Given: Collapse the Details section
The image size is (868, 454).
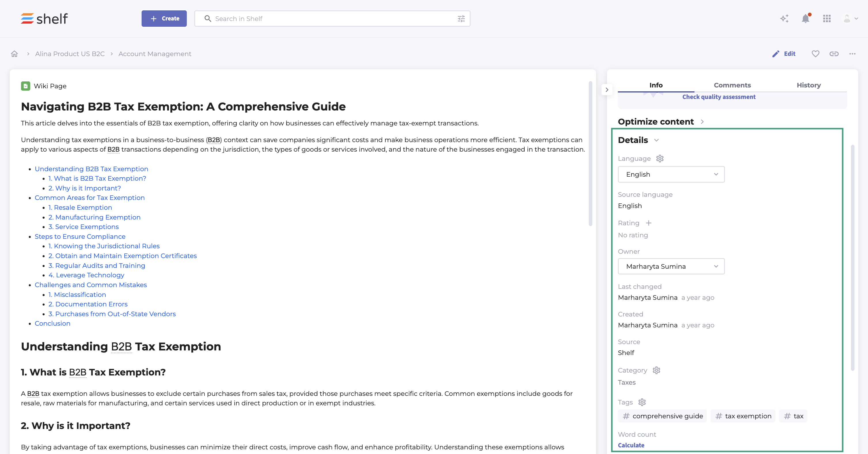Looking at the screenshot, I should [x=656, y=140].
